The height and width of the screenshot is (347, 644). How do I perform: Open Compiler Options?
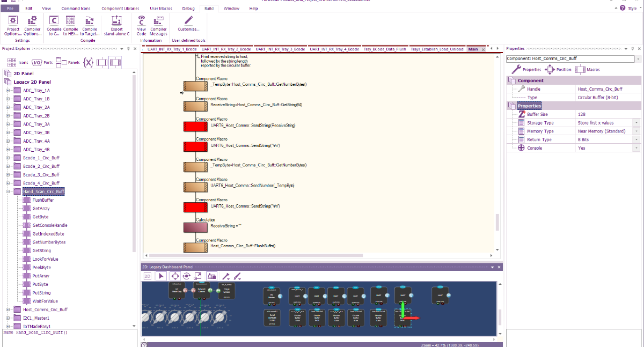click(33, 25)
